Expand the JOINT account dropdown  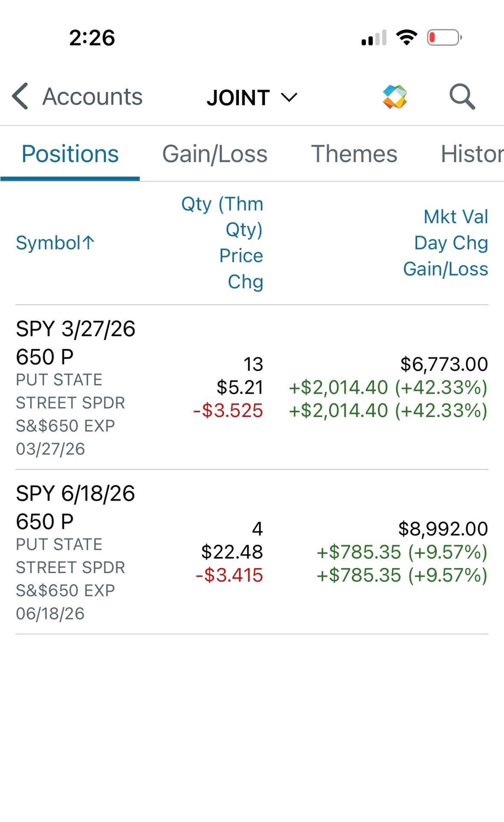(x=252, y=98)
